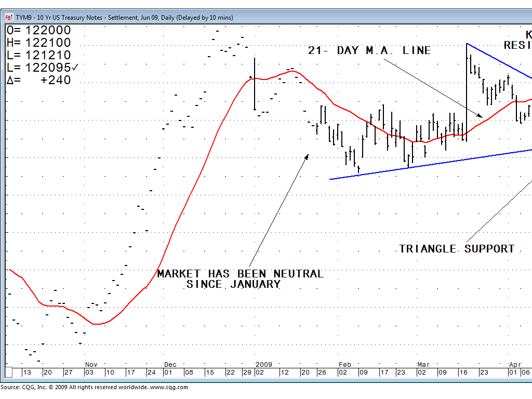Image resolution: width=532 pixels, height=399 pixels.
Task: Click the Feb label on the time axis
Action: (344, 365)
